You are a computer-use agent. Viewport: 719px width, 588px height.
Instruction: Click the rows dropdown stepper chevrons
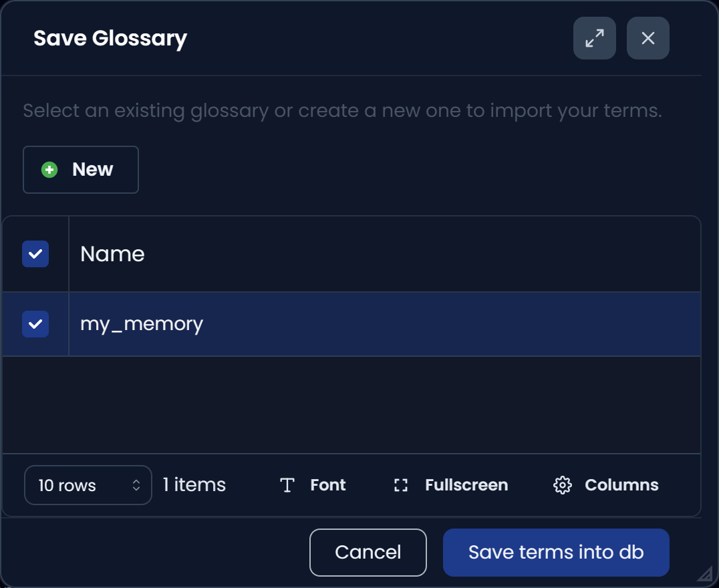(x=137, y=485)
